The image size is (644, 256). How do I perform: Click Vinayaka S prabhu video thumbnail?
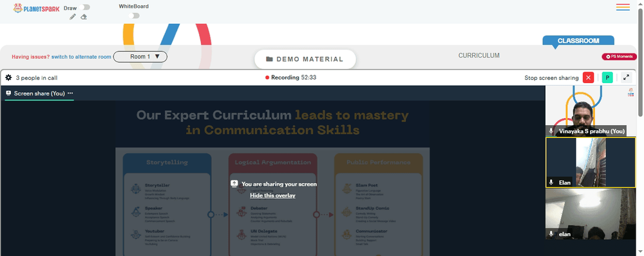coord(590,111)
